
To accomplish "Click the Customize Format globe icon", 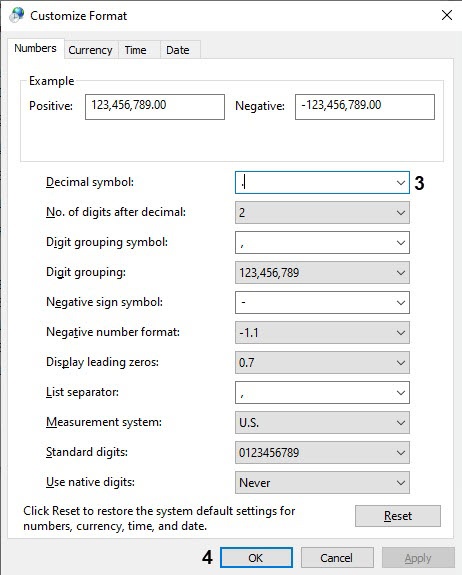I will pos(16,15).
